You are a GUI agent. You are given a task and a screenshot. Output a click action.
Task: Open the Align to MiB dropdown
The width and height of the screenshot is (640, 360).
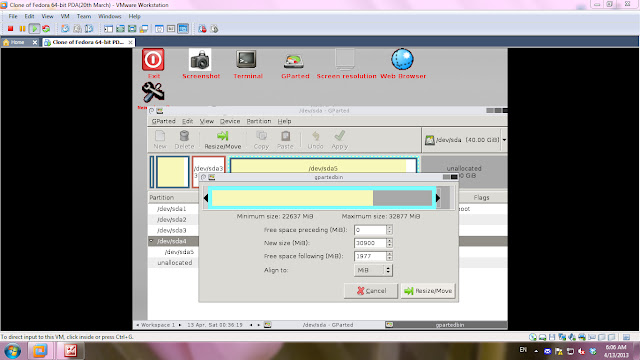(373, 270)
